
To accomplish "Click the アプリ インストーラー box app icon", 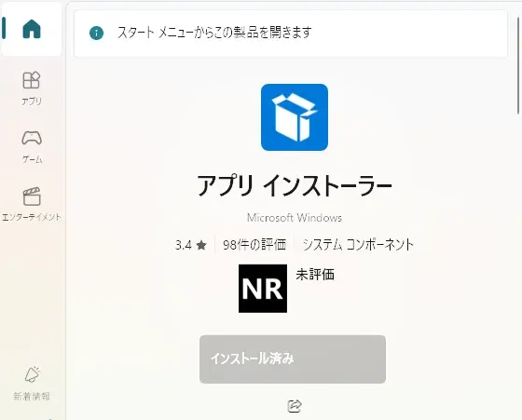I will (x=295, y=117).
